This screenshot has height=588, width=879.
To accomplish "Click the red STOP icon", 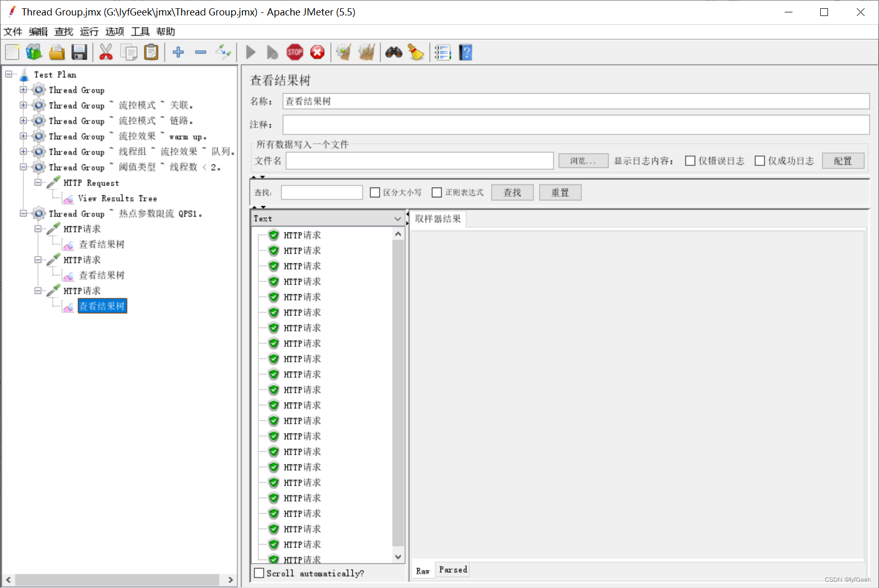I will pyautogui.click(x=295, y=52).
